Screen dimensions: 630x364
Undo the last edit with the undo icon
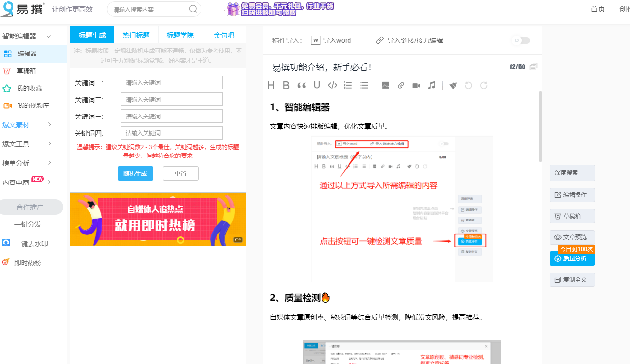click(468, 85)
